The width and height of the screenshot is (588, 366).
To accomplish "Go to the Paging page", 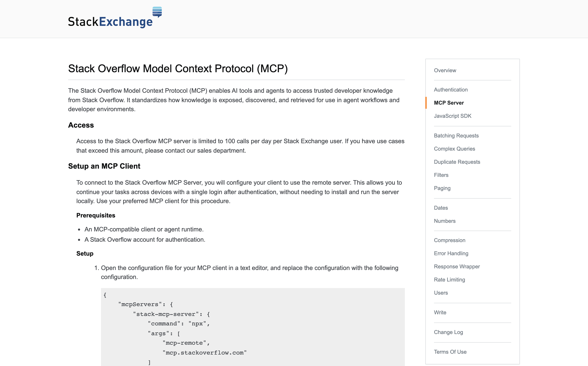I will [442, 188].
